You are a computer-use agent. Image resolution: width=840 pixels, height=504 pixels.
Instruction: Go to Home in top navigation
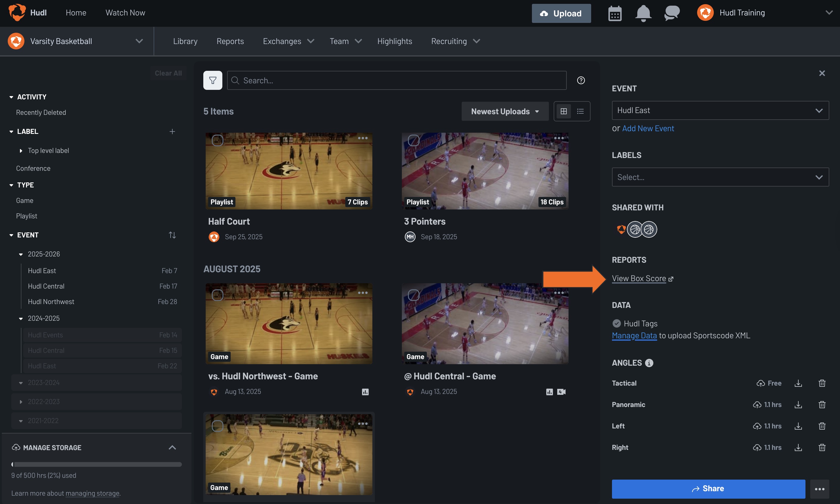coord(76,12)
